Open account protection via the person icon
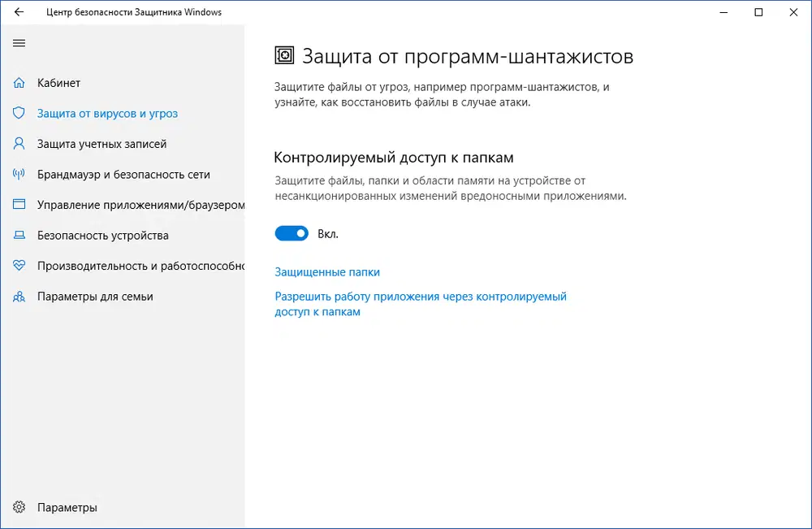Image resolution: width=812 pixels, height=529 pixels. 19,143
